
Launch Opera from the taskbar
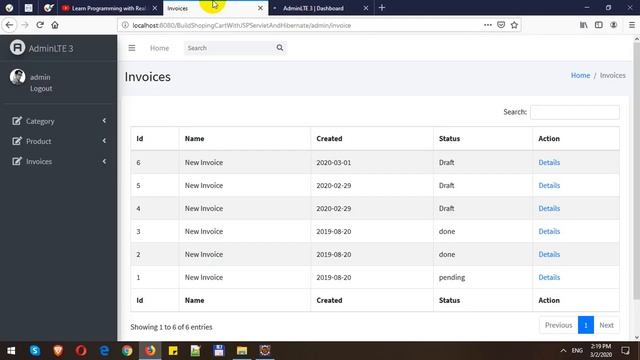coord(81,351)
